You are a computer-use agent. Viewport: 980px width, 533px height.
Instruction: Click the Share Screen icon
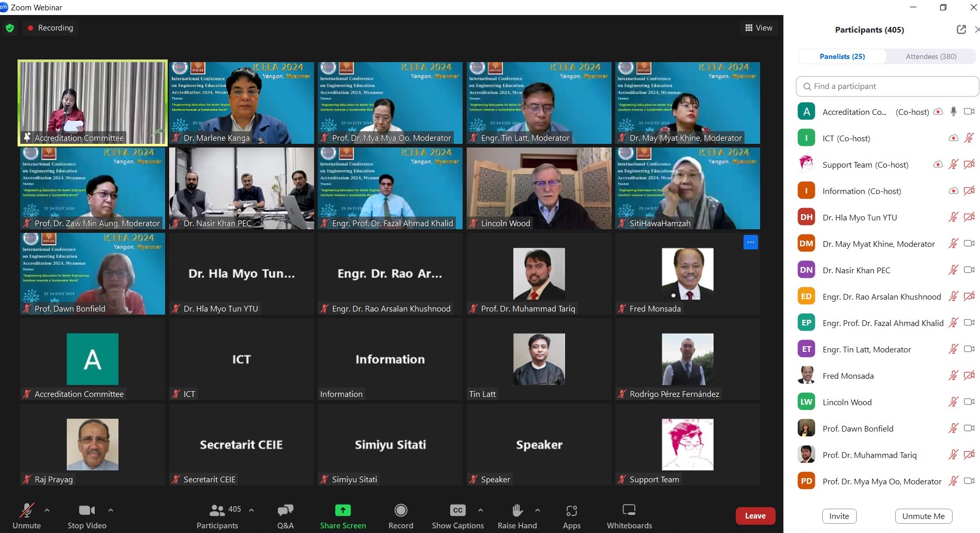343,511
